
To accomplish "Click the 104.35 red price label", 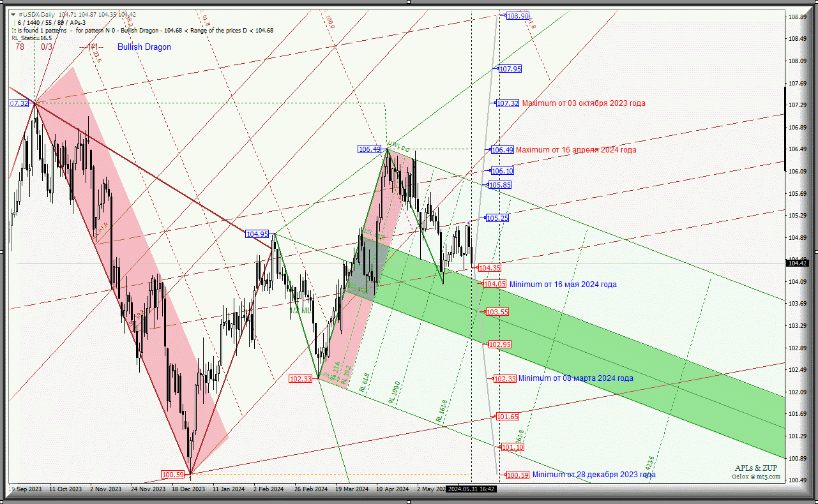I will (x=489, y=268).
